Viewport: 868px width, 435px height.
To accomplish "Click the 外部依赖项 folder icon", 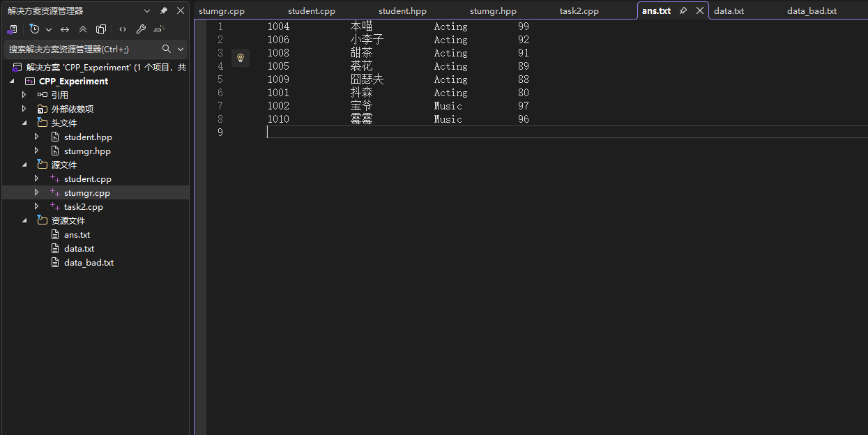I will coord(43,109).
